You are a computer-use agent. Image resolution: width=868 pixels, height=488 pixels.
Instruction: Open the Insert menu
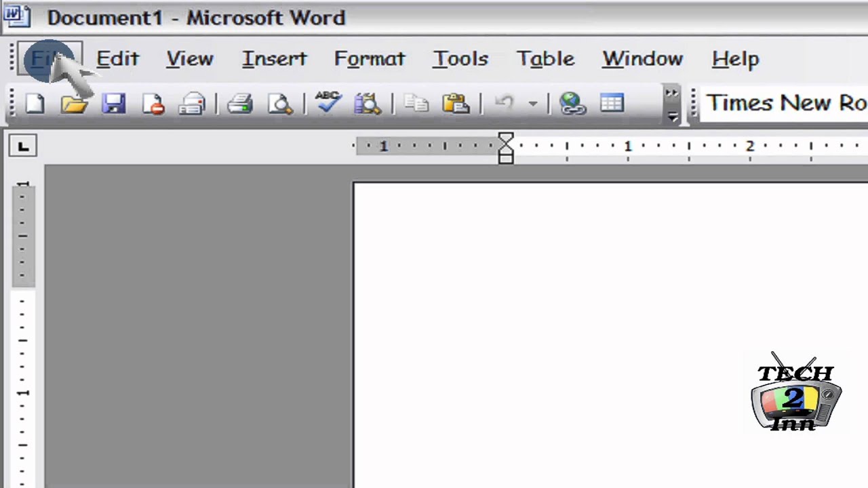click(x=274, y=59)
